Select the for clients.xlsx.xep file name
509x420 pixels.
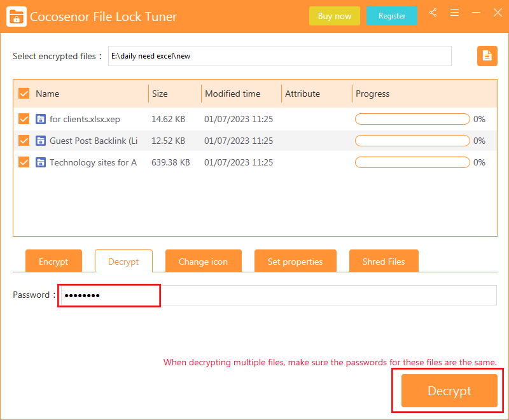coord(85,119)
